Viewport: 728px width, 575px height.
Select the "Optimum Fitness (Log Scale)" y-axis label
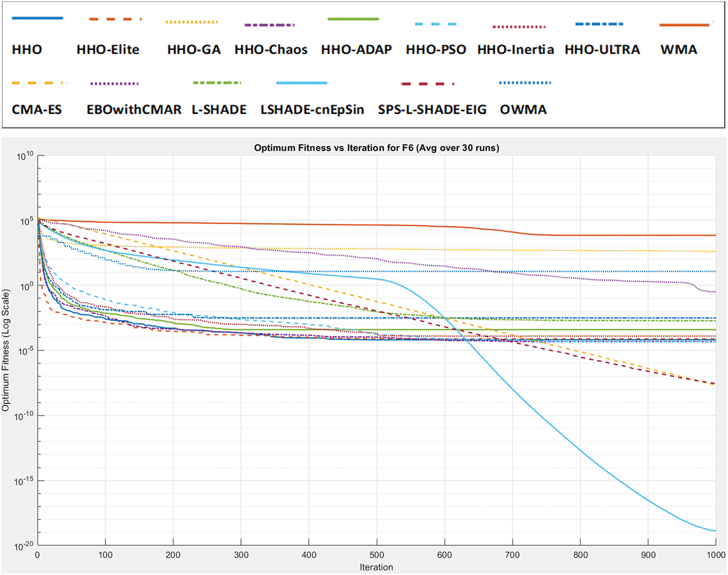[x=5, y=350]
